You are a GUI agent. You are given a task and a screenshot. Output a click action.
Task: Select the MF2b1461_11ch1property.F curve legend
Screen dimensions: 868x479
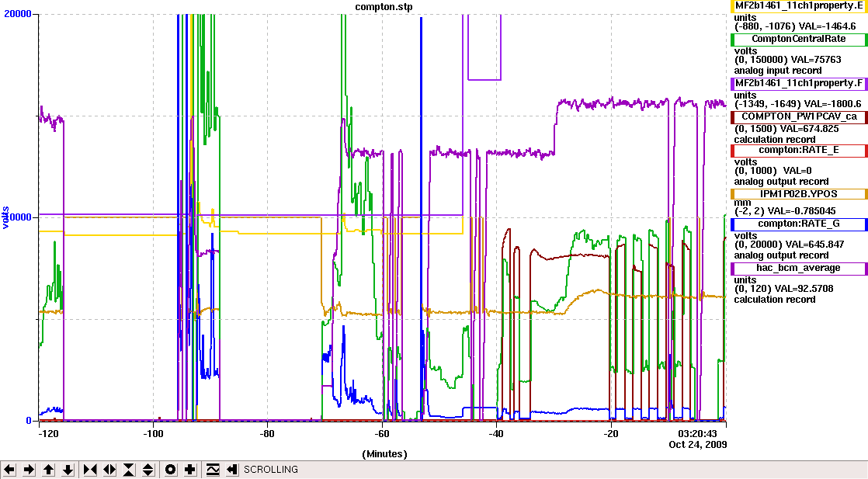pos(799,84)
